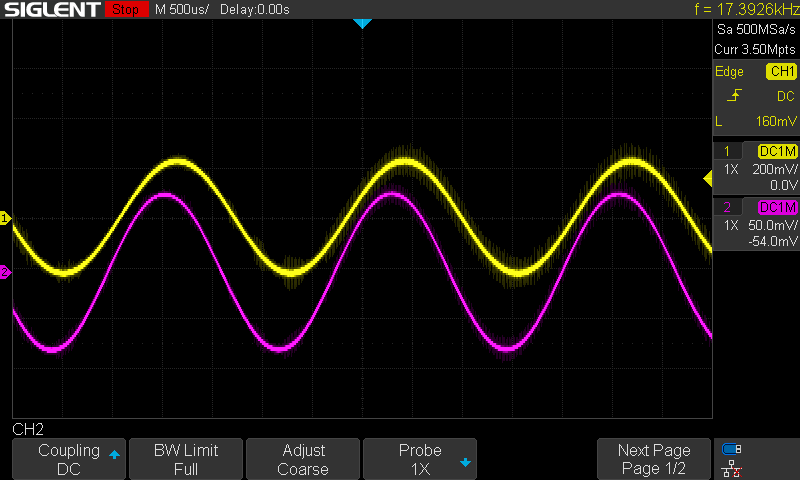The image size is (800, 480).
Task: Open the Probe 1X dropdown
Action: (420, 459)
